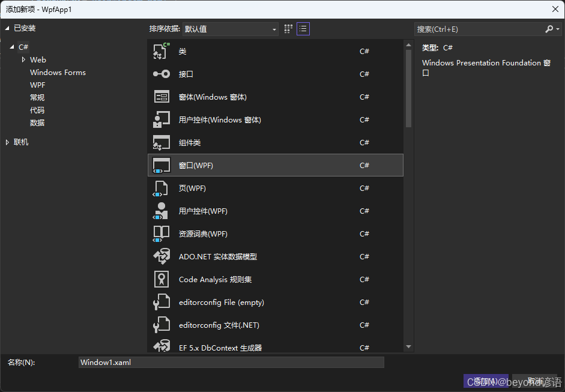Click the 名称 file name field
The height and width of the screenshot is (392, 565).
231,363
